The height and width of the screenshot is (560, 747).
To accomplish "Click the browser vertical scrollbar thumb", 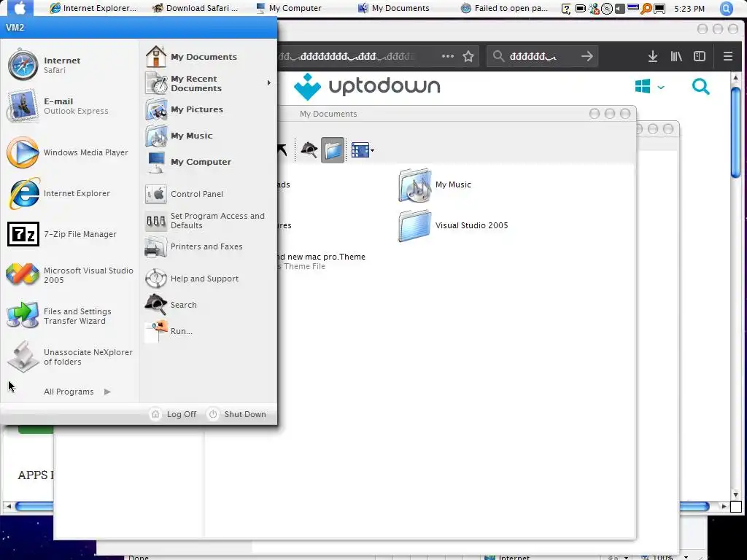I will [x=735, y=133].
